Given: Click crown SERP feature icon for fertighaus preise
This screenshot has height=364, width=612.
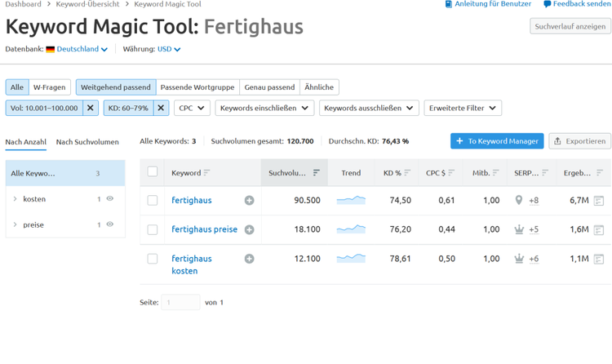Looking at the screenshot, I should [x=519, y=229].
